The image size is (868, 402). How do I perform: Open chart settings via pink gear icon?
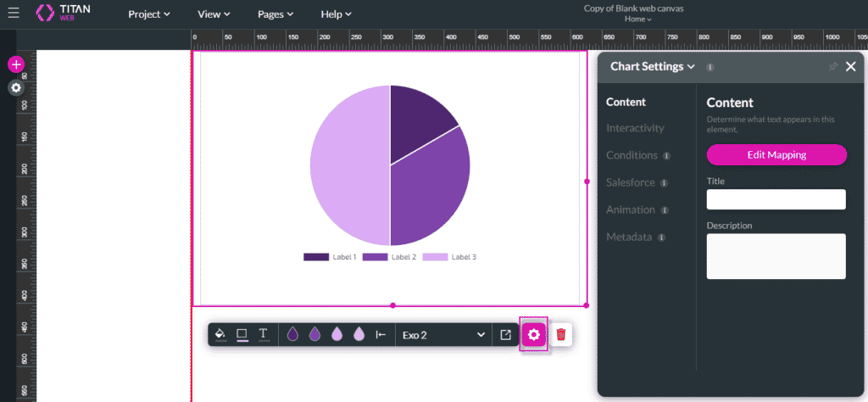coord(534,334)
